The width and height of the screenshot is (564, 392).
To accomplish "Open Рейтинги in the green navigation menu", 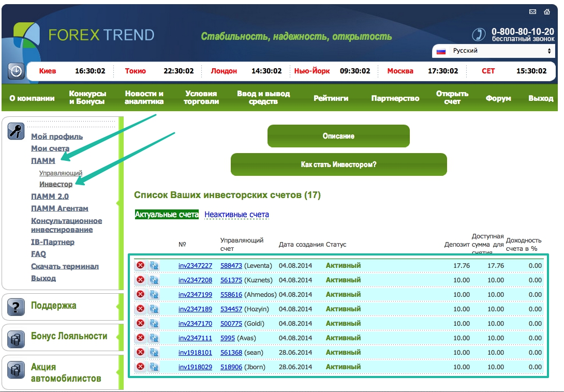I will 331,98.
